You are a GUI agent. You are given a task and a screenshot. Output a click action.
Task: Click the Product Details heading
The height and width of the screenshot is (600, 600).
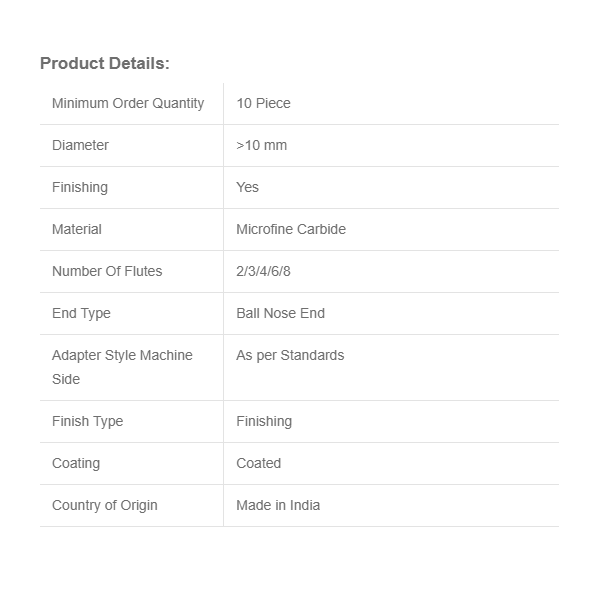(105, 63)
